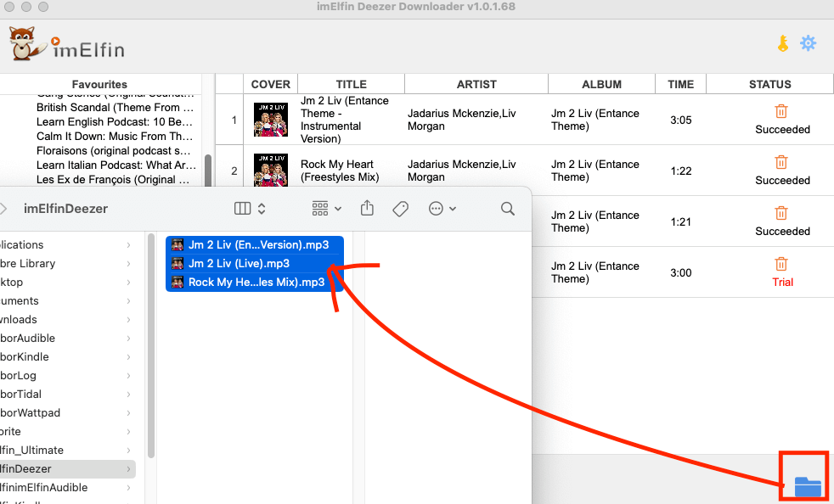Open the borTidal folder in Finder
This screenshot has height=504, width=834.
coord(20,394)
